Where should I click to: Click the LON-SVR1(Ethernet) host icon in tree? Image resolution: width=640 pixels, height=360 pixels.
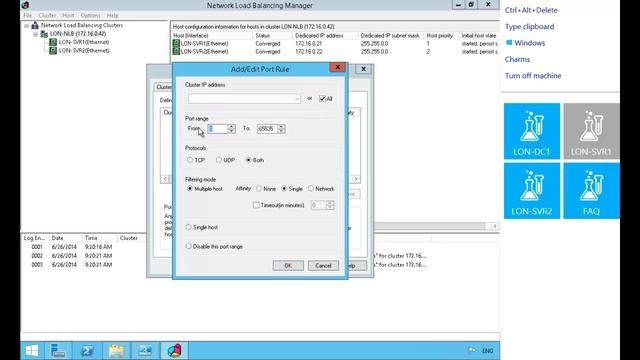tap(53, 42)
